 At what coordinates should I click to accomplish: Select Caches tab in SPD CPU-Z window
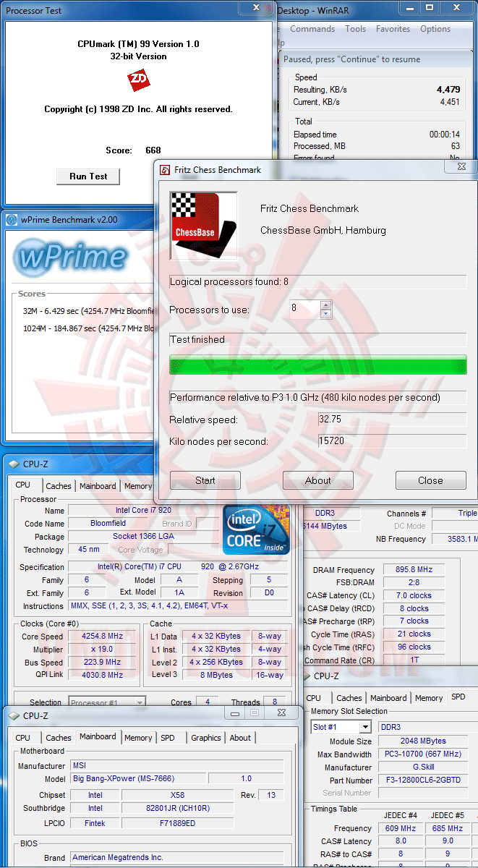[349, 698]
